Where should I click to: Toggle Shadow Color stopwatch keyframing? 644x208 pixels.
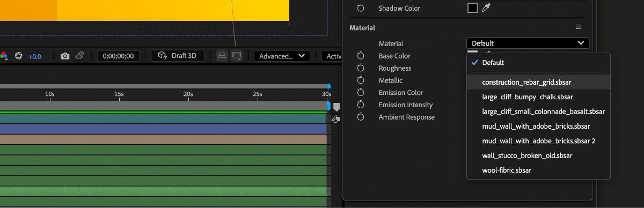(x=361, y=8)
